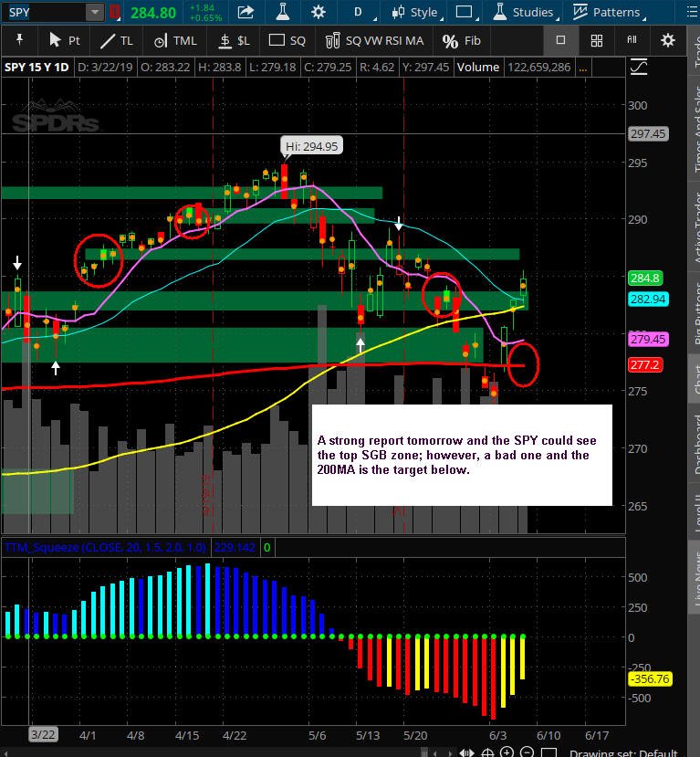Open the Patterns menu
Image resolution: width=700 pixels, height=757 pixels.
click(609, 12)
